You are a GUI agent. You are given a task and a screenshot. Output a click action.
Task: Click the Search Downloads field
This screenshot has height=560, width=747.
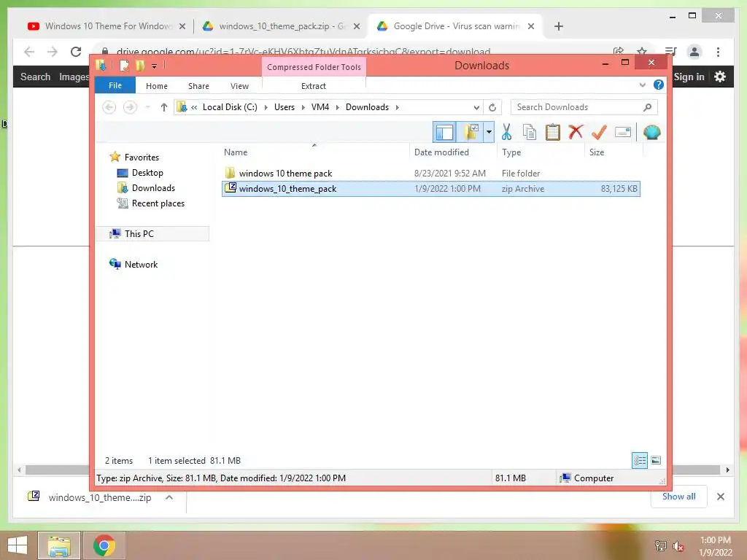pos(584,107)
